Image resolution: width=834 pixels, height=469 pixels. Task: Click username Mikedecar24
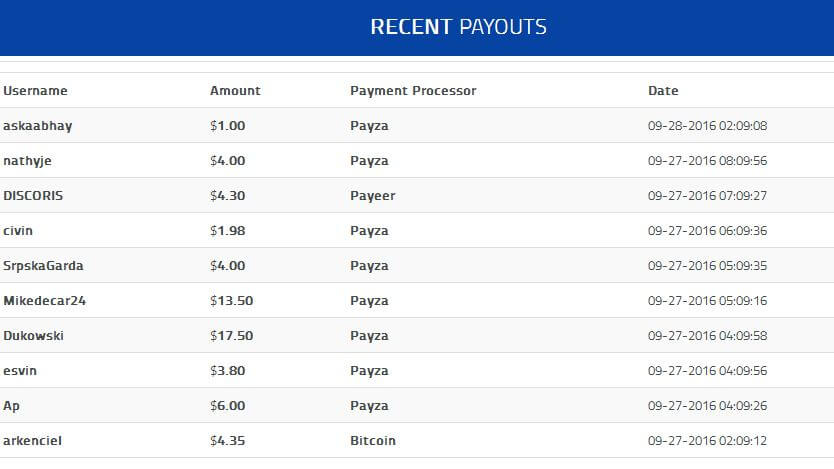click(x=45, y=301)
